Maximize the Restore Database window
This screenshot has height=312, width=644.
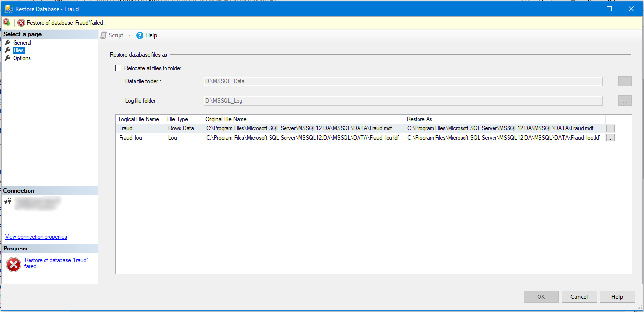(x=609, y=9)
